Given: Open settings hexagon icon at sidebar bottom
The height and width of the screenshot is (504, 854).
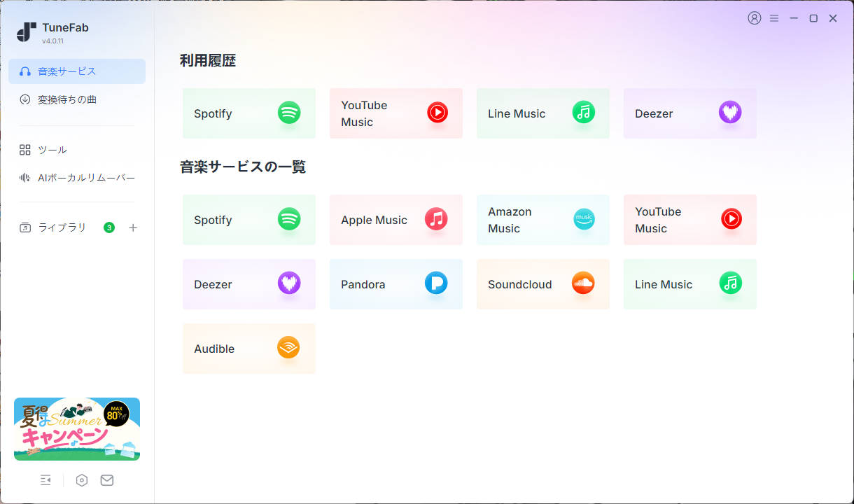Looking at the screenshot, I should coord(82,480).
